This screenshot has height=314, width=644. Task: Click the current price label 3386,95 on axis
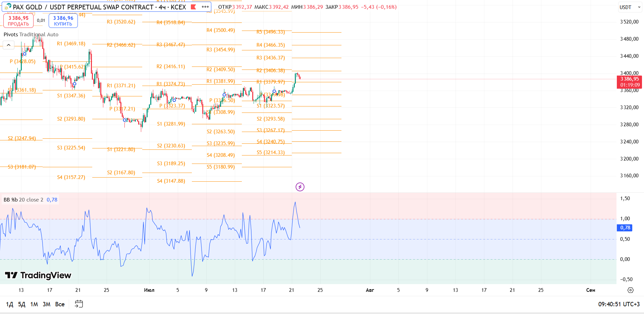[630, 82]
